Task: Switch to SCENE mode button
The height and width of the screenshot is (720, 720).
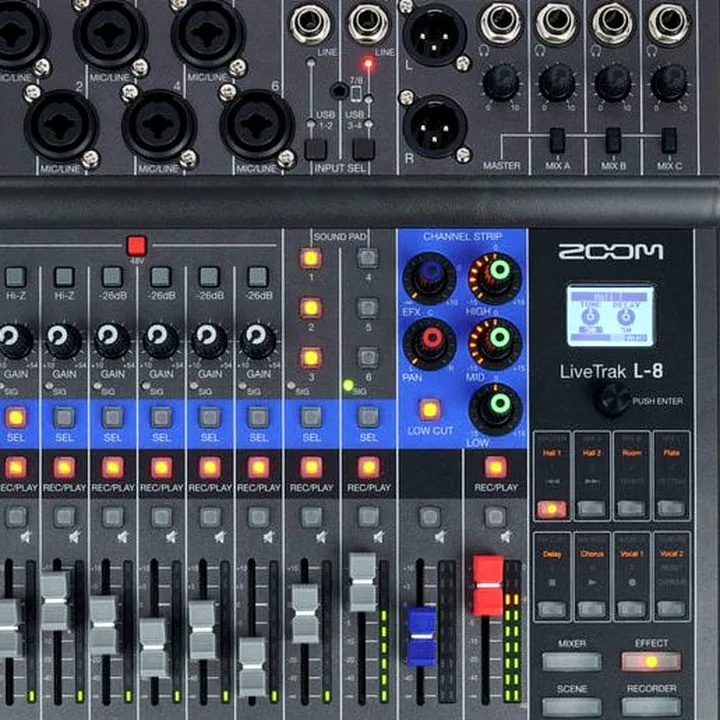Action: pos(572,707)
